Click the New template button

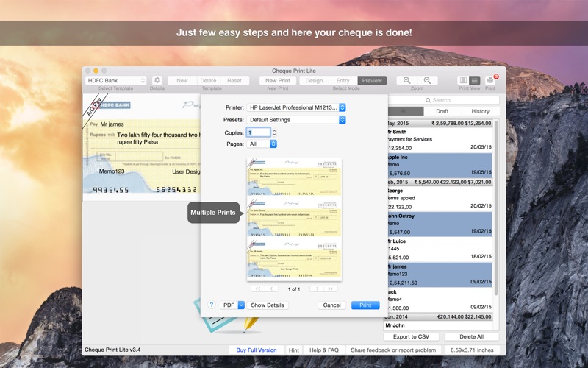pos(182,80)
